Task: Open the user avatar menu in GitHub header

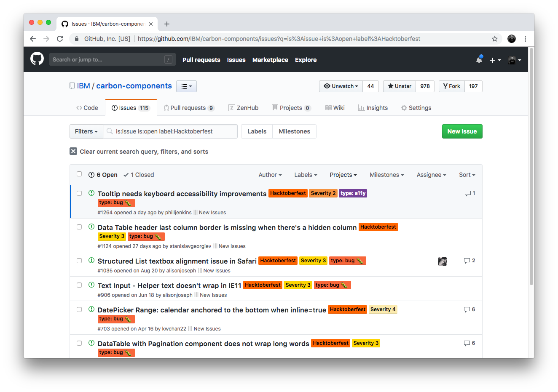Action: pyautogui.click(x=515, y=60)
